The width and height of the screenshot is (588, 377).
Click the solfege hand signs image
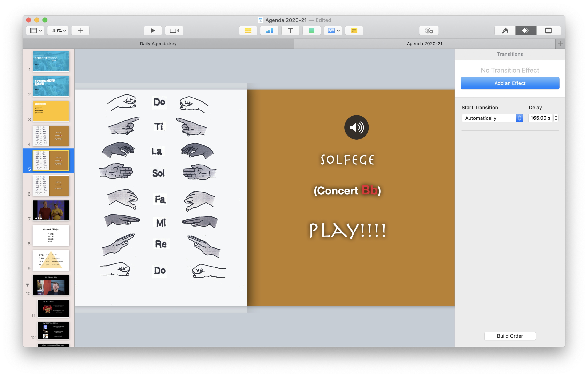tap(161, 198)
